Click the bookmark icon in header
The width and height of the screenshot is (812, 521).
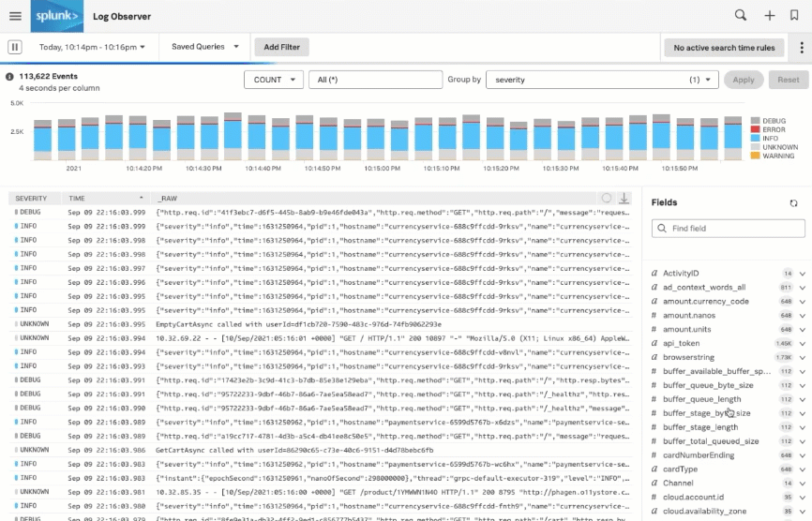(x=794, y=16)
